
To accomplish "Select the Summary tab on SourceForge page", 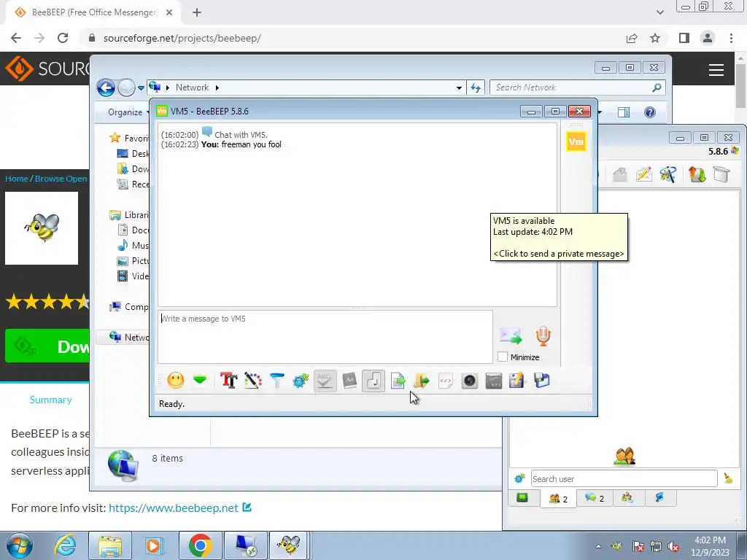I will 50,400.
